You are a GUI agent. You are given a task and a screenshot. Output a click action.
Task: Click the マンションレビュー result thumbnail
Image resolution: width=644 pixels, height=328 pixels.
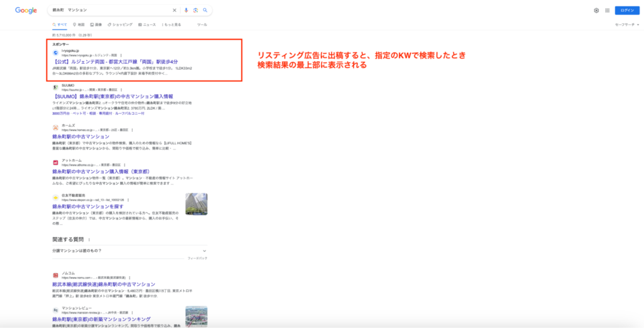196,317
